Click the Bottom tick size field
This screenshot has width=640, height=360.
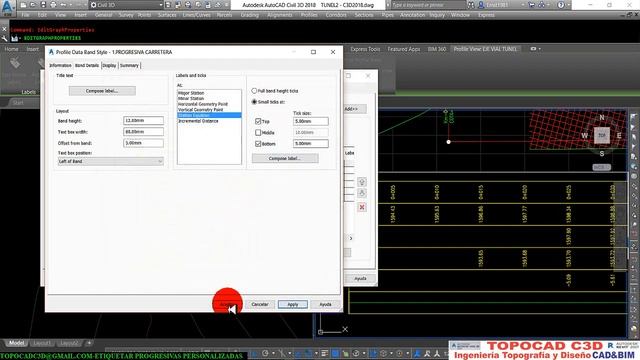coord(311,144)
